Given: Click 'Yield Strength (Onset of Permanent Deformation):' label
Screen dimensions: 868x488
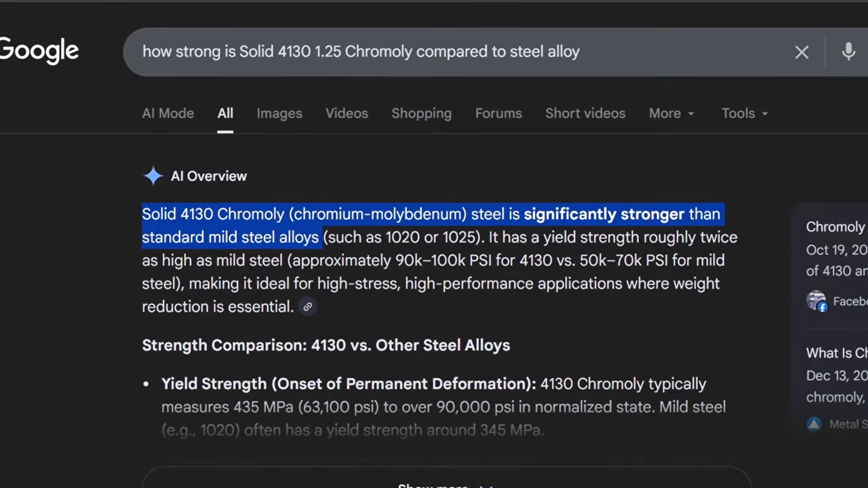Looking at the screenshot, I should (349, 384).
